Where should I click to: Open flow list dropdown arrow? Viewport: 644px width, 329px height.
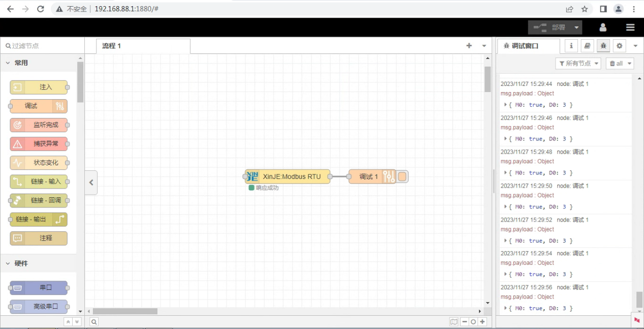(x=484, y=46)
